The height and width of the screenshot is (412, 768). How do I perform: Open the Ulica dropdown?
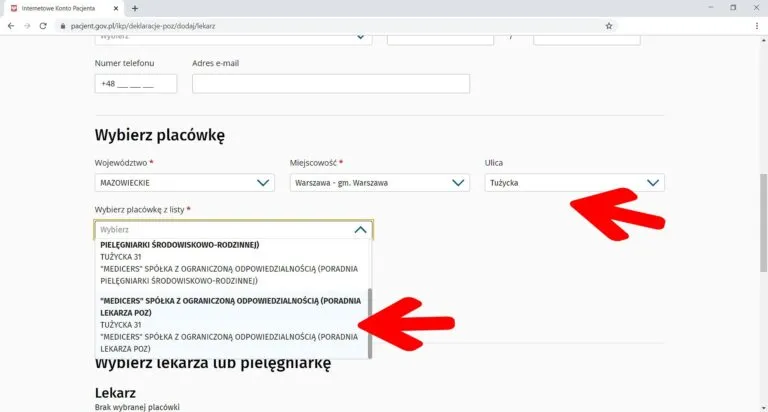tap(574, 183)
